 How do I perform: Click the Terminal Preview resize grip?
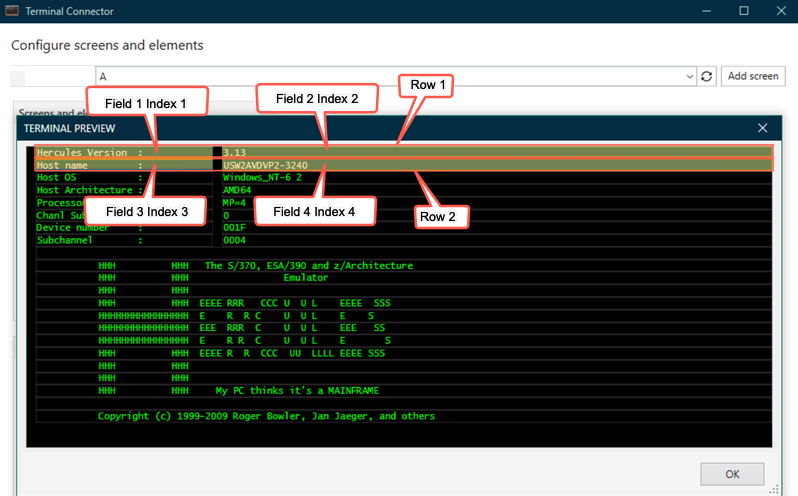(x=774, y=489)
